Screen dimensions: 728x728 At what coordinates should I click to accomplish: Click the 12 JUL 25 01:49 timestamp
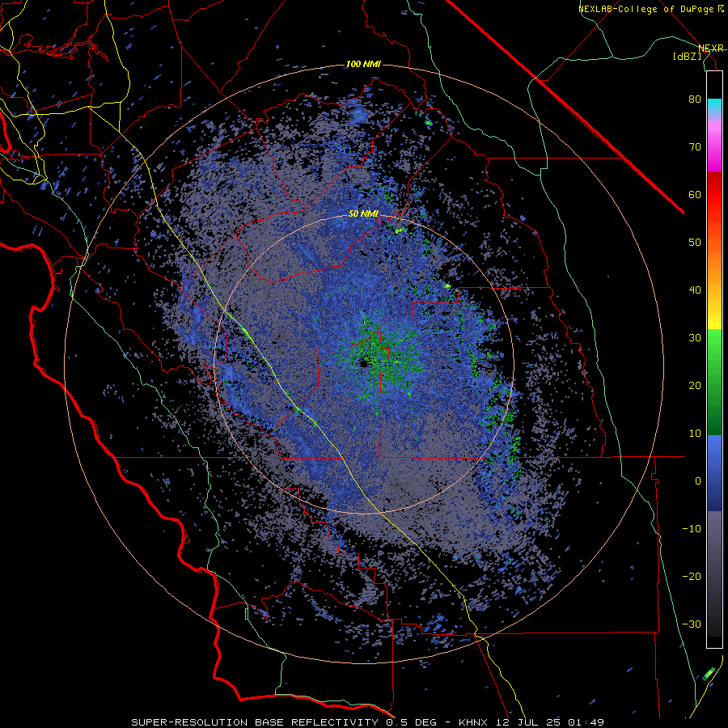click(x=550, y=722)
